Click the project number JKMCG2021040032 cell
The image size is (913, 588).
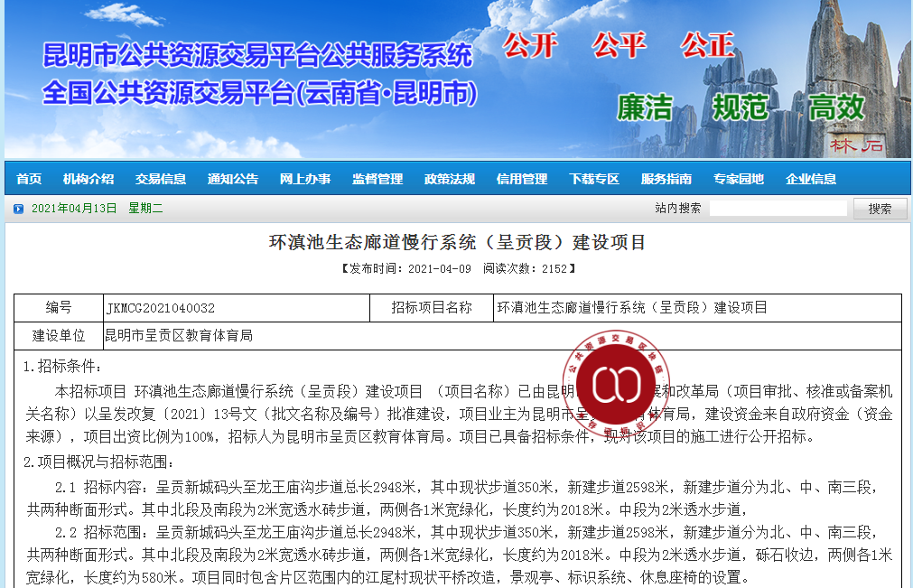click(x=237, y=308)
